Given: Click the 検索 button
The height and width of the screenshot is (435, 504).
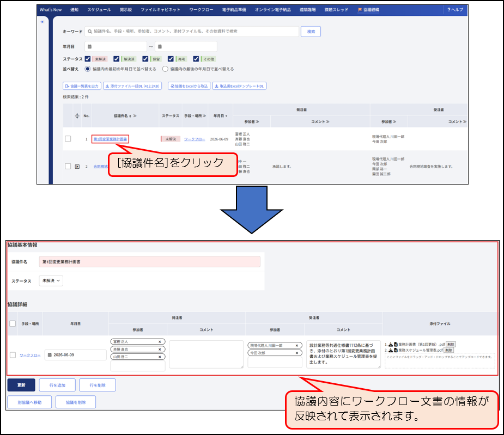Looking at the screenshot, I should tap(311, 32).
